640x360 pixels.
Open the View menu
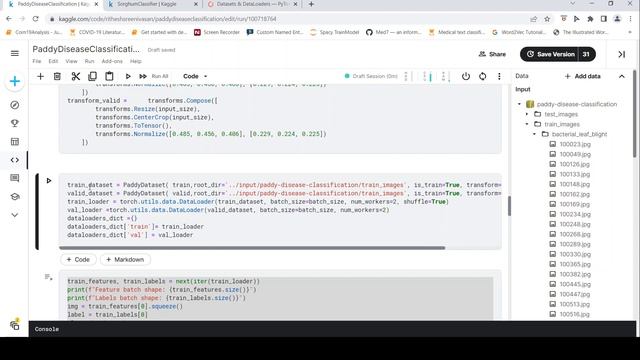(71, 61)
